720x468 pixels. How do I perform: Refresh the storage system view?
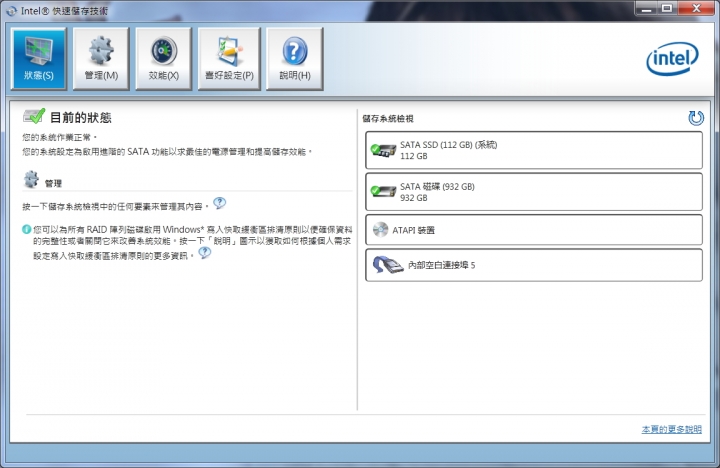696,118
